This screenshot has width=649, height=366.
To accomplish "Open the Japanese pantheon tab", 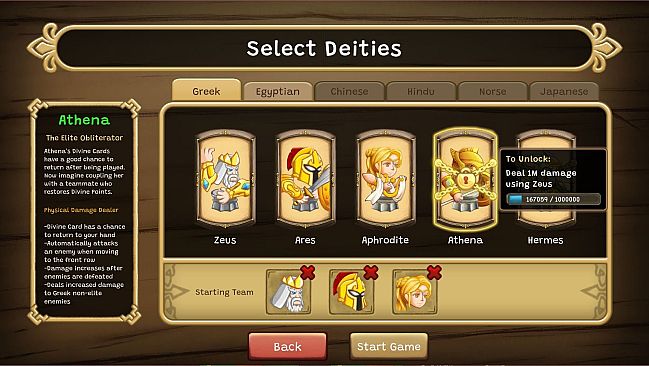I will [x=564, y=91].
